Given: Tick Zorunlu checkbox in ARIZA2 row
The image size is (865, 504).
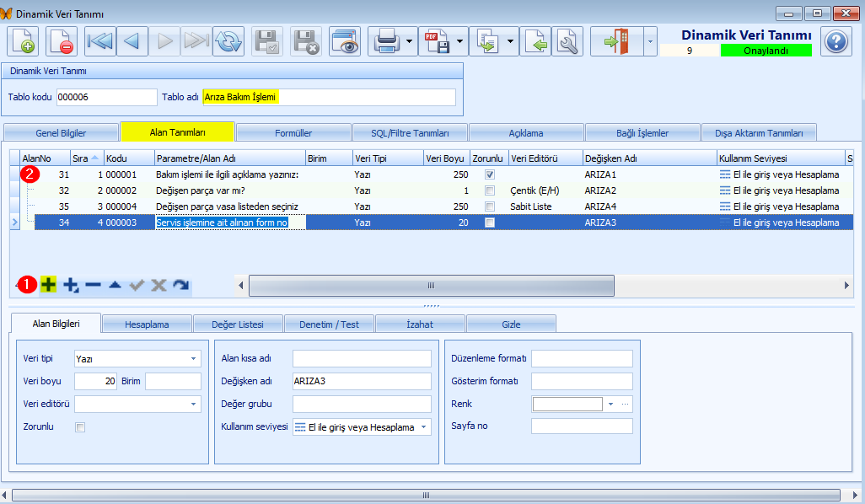Looking at the screenshot, I should click(489, 190).
